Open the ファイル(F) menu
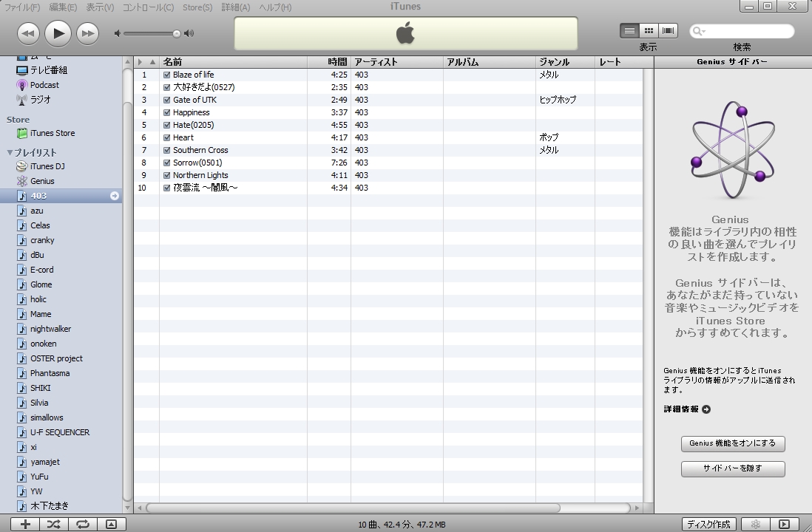The image size is (812, 532). pos(21,7)
